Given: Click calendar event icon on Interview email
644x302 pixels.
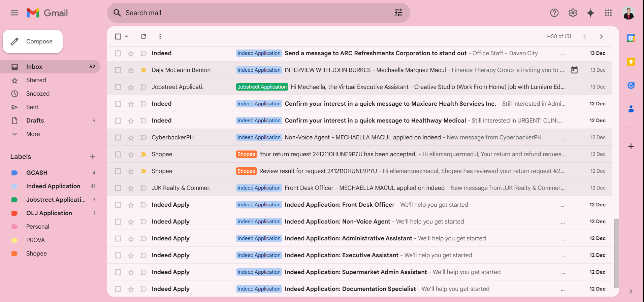Looking at the screenshot, I should coord(575,70).
